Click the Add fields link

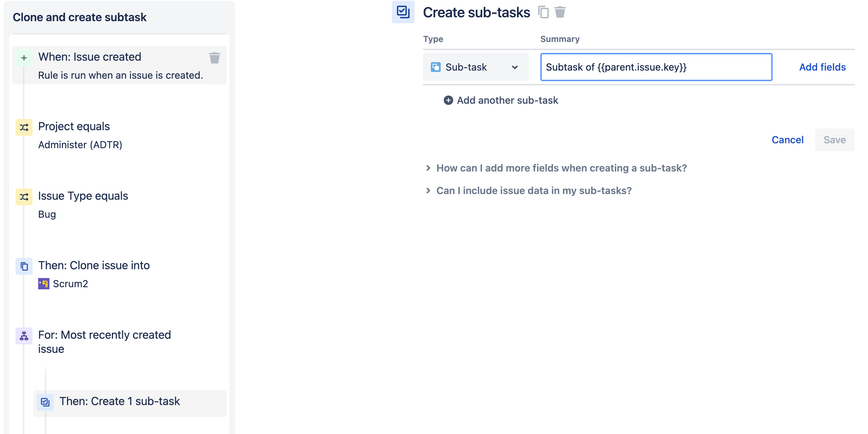point(822,67)
